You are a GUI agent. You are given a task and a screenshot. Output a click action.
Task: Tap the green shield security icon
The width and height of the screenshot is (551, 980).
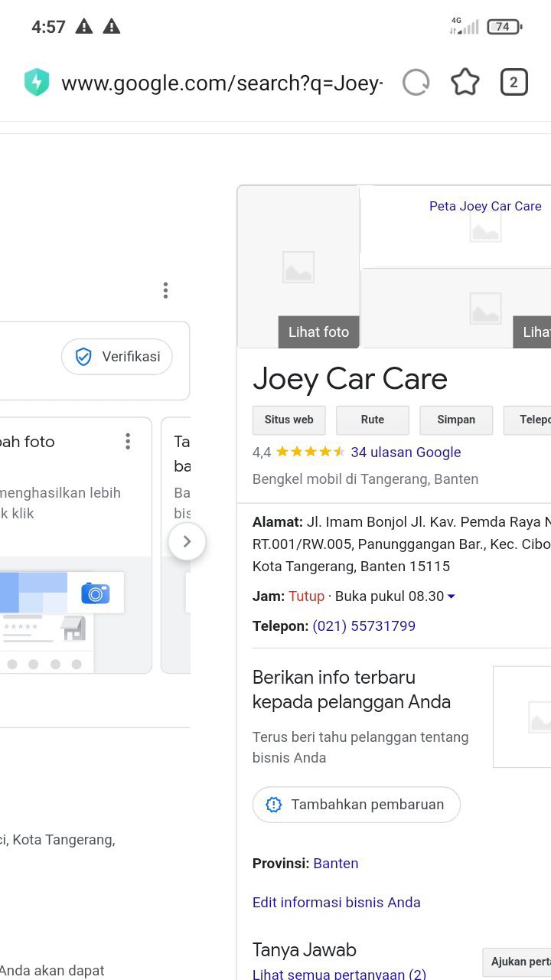pos(36,83)
